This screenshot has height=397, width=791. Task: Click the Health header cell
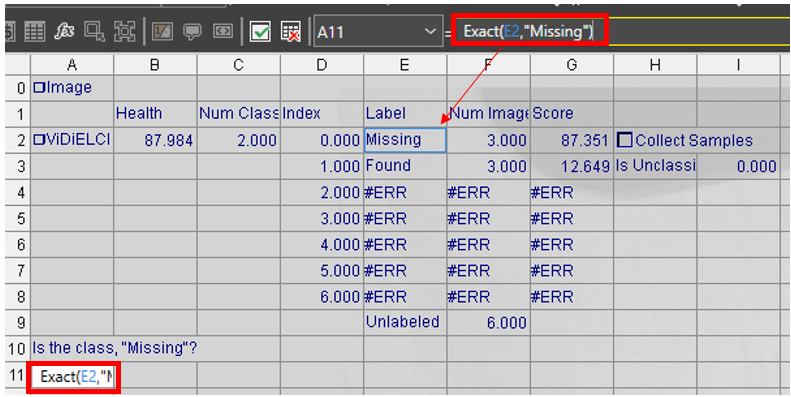155,115
